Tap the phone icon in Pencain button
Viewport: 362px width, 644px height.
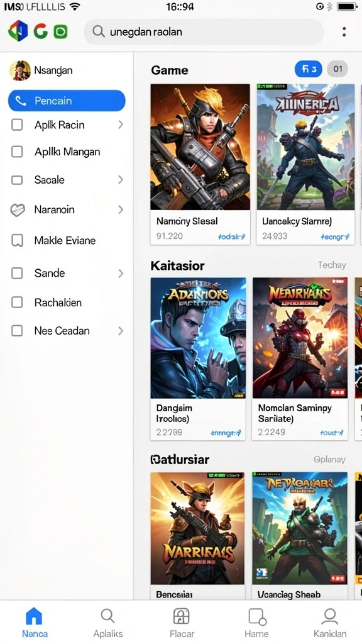21,101
